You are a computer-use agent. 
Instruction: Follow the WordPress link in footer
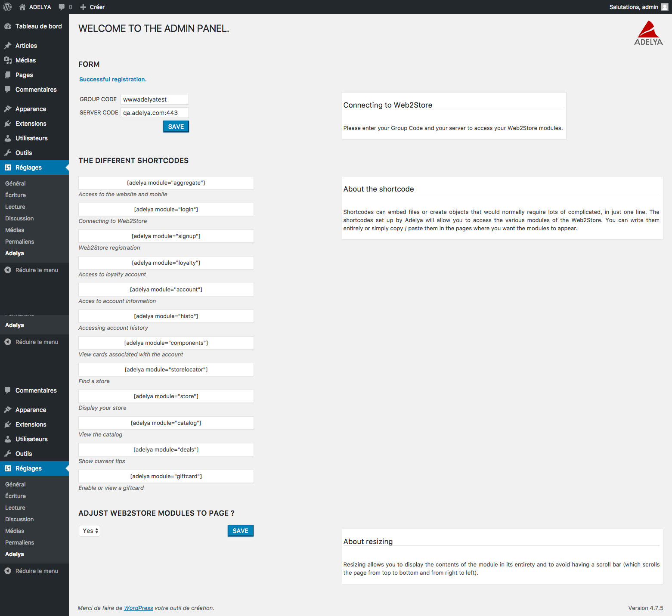click(x=139, y=608)
